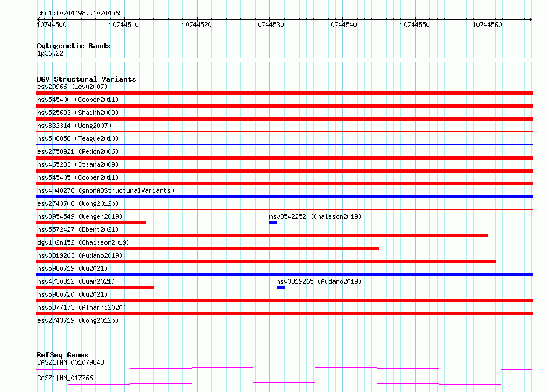This screenshot has height=392, width=550.
Task: Click ruler position 10744530
Action: point(269,25)
